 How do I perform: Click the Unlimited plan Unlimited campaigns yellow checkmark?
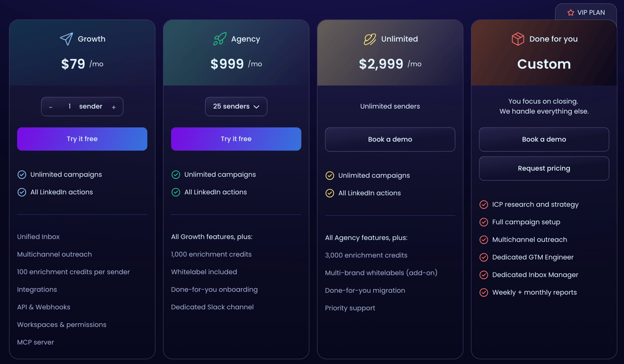click(330, 176)
